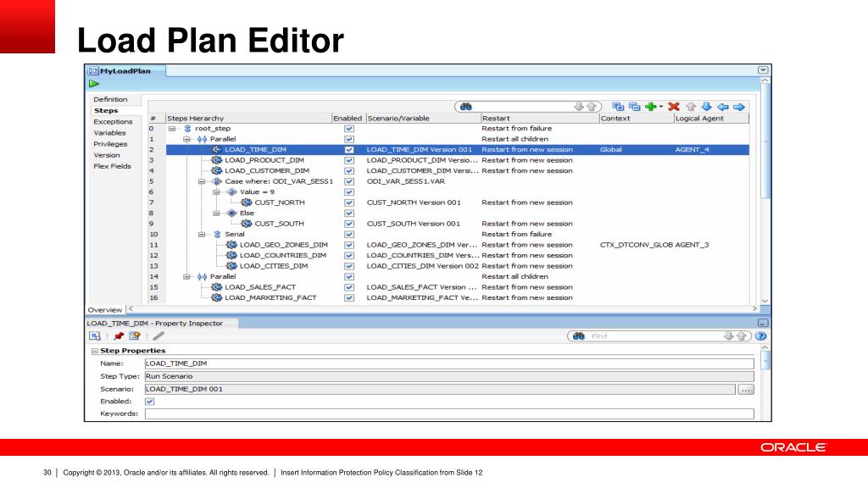The image size is (868, 488).
Task: Collapse the Step Properties section
Action: click(x=95, y=351)
